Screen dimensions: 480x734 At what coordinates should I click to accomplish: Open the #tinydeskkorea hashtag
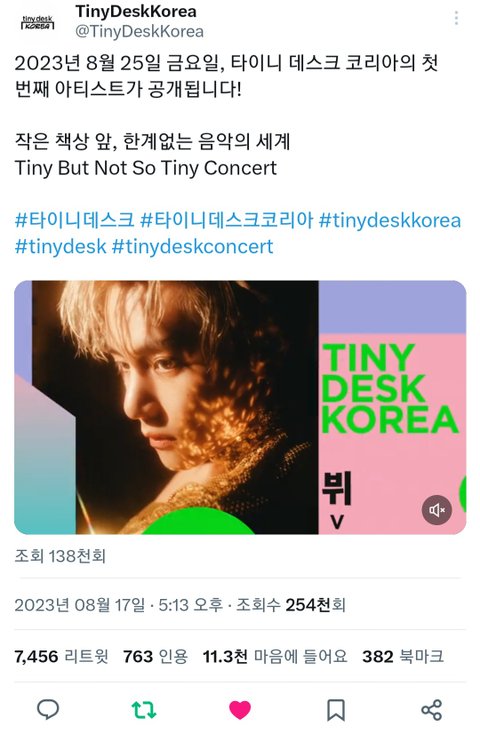pos(390,220)
